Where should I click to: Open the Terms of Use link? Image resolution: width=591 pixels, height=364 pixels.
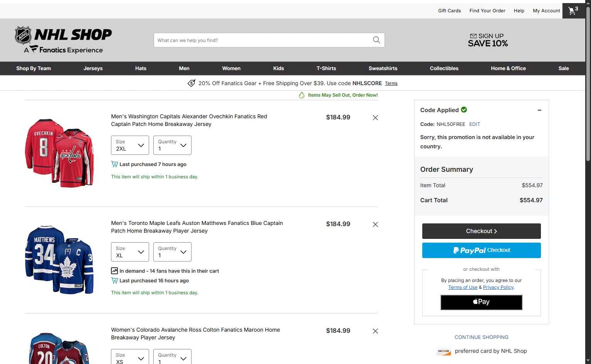pos(463,287)
